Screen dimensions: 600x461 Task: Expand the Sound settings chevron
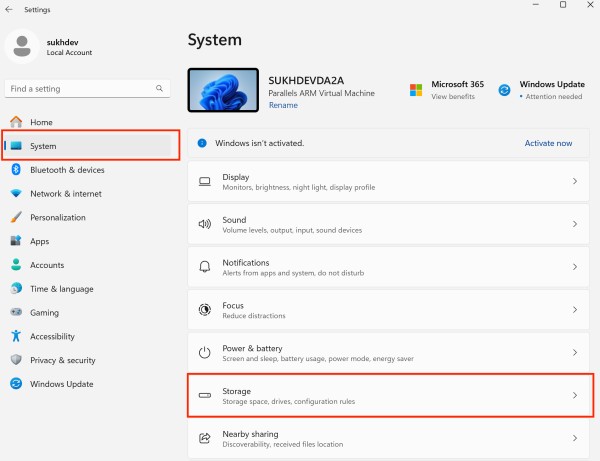pos(574,225)
